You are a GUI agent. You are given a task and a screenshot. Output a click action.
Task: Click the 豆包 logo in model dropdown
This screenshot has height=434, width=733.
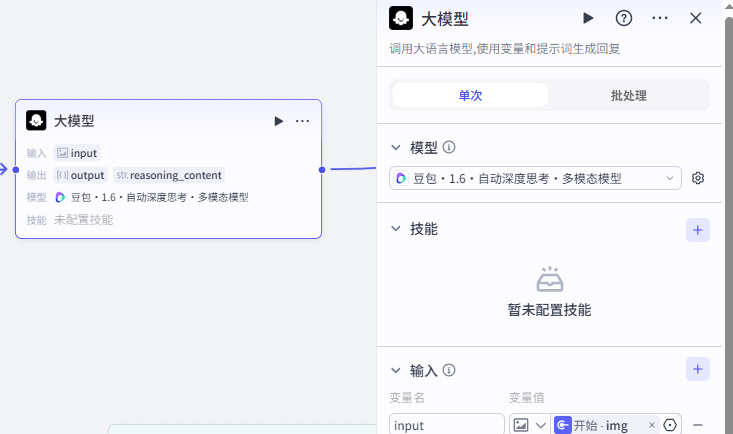401,178
